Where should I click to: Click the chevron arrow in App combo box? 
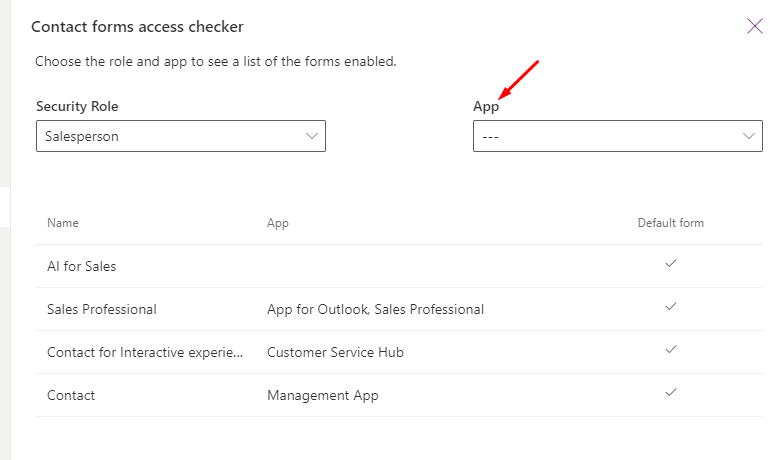point(749,136)
